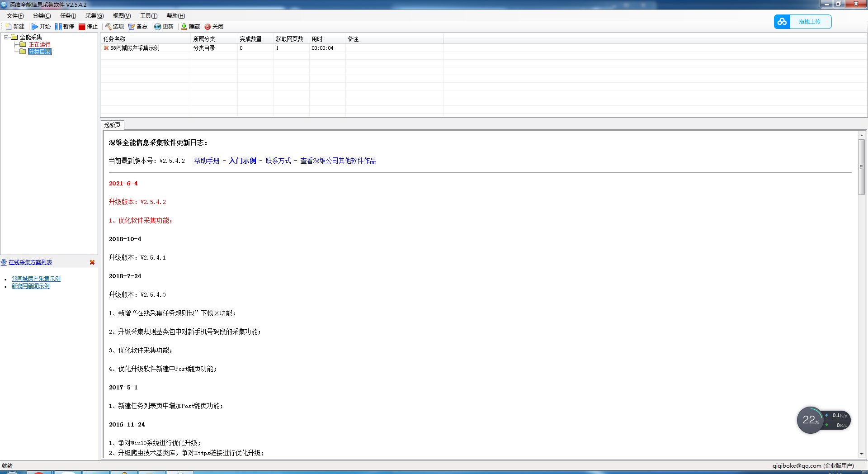This screenshot has width=868, height=474.
Task: Collapse the 全能采集 tree root node
Action: [6, 37]
